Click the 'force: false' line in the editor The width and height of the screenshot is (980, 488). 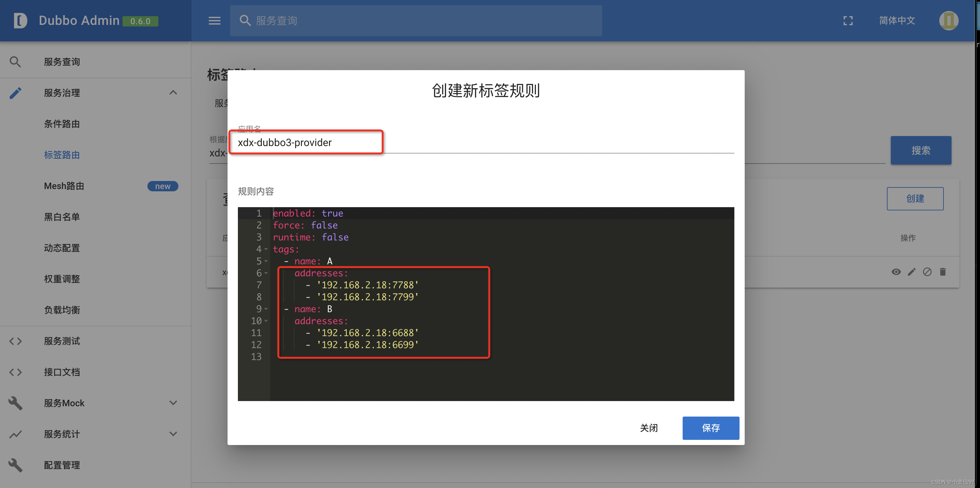[305, 226]
